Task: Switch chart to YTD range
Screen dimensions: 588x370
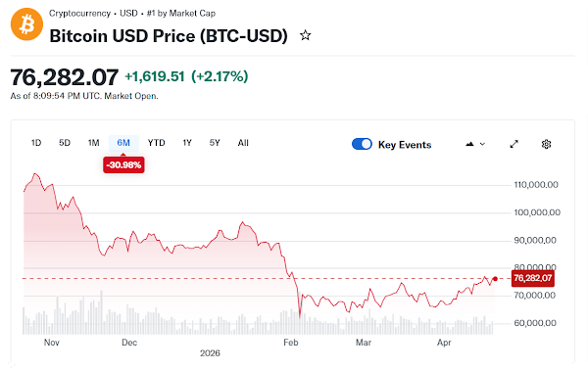Action: tap(157, 143)
